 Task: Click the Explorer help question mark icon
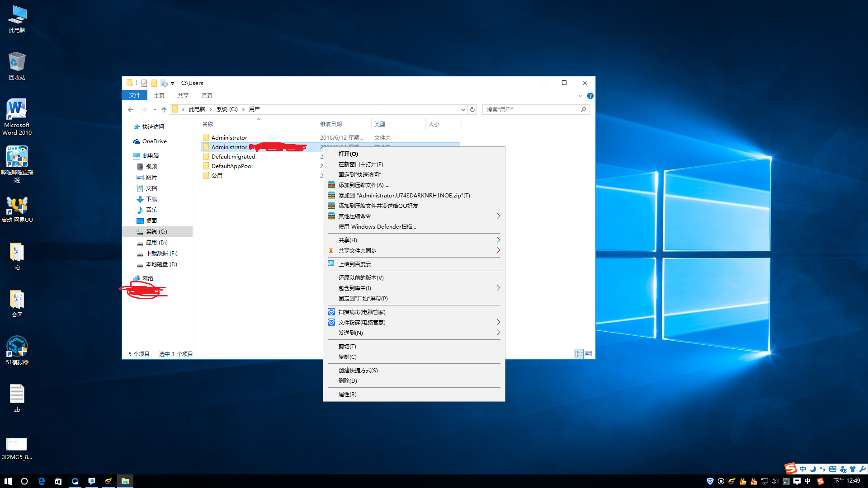pyautogui.click(x=590, y=96)
